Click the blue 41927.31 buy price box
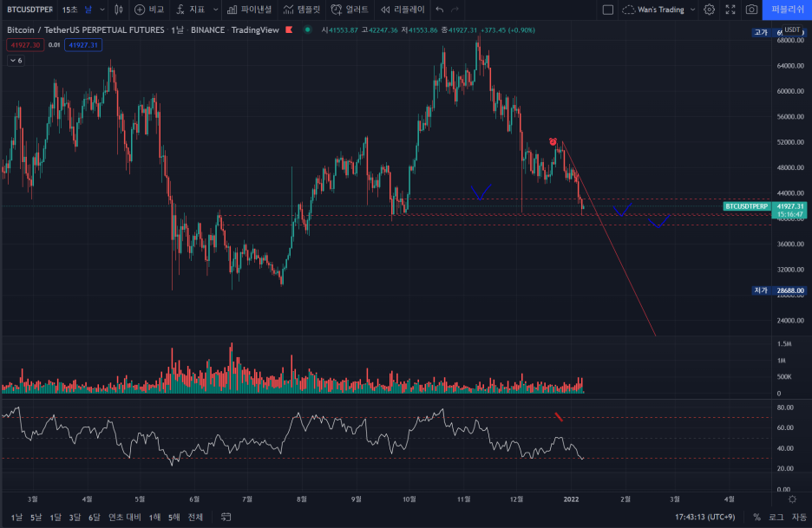The height and width of the screenshot is (528, 812). (x=83, y=45)
